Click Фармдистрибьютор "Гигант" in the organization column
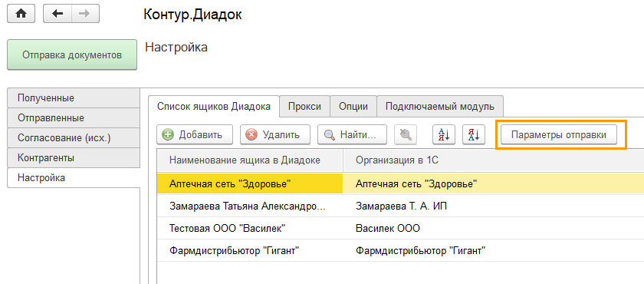 pos(494,250)
